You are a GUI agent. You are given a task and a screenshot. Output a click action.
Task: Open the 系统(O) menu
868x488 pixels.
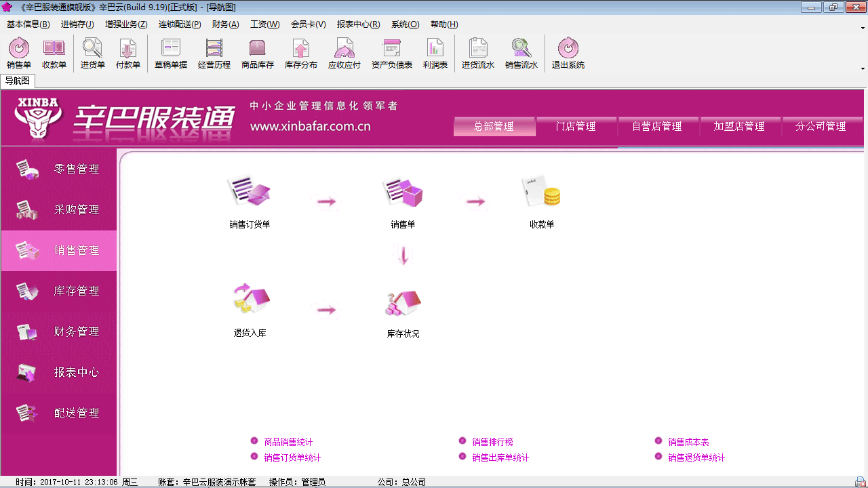pyautogui.click(x=406, y=24)
